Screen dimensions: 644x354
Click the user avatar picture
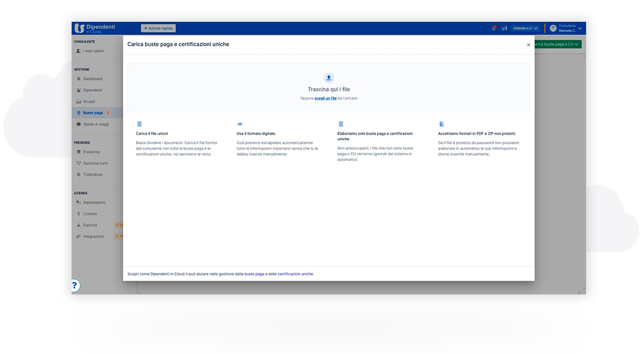[x=553, y=28]
